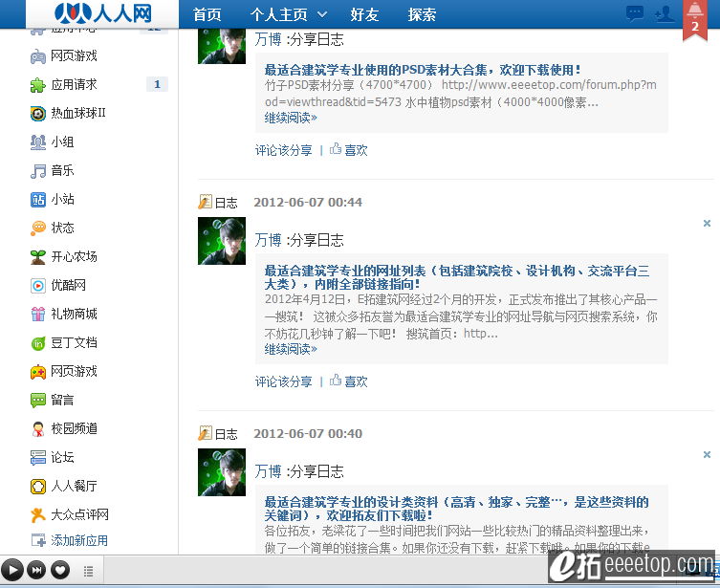This screenshot has width=720, height=588.
Task: Open the 最适合建筑学专业的网址列表 post title
Action: 457,277
